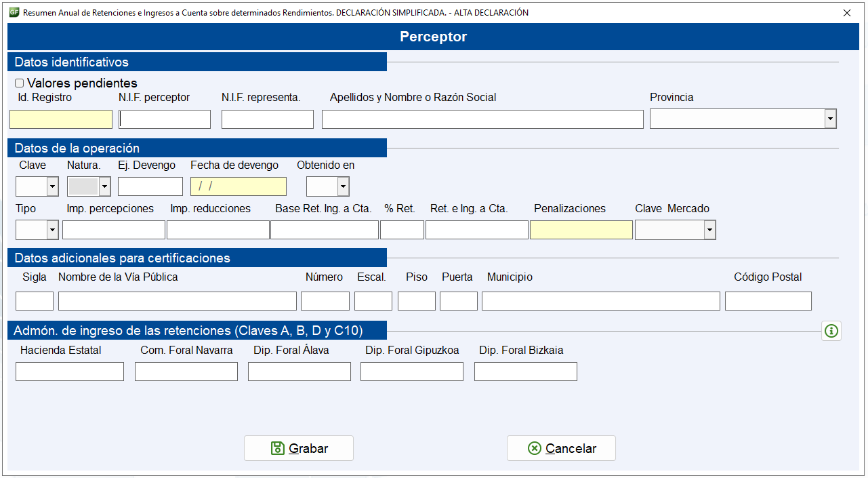The image size is (868, 478).
Task: Enable the Valores pendientes checkbox
Action: pos(19,83)
